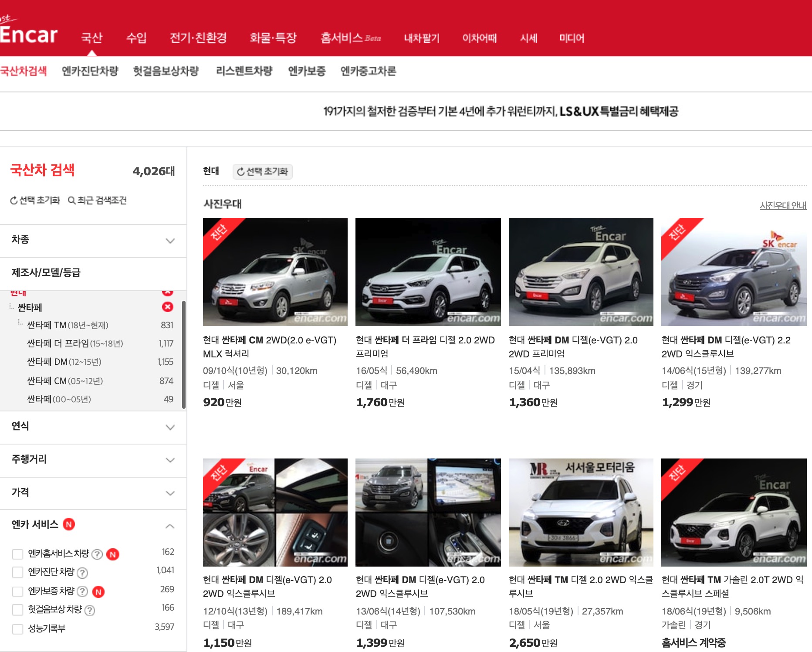Check the 엔카보증차량 checkbox
Screen dimensions: 812x652
click(17, 591)
